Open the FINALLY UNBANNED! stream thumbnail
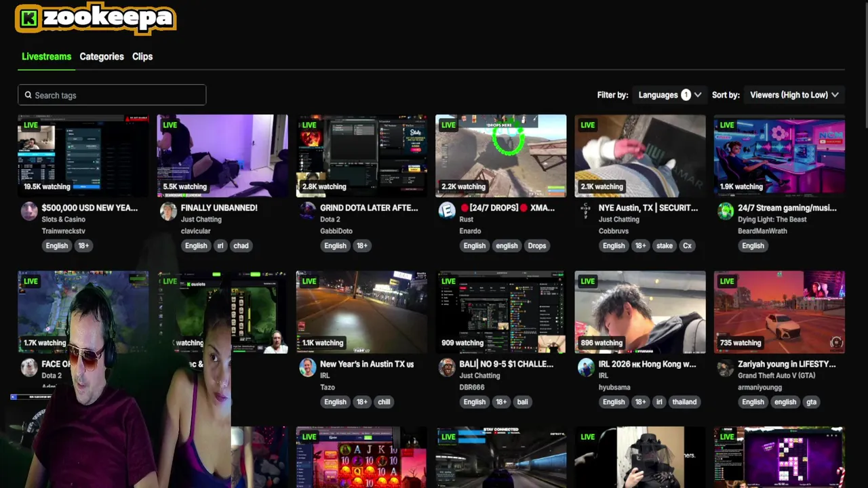Image resolution: width=868 pixels, height=488 pixels. point(222,156)
